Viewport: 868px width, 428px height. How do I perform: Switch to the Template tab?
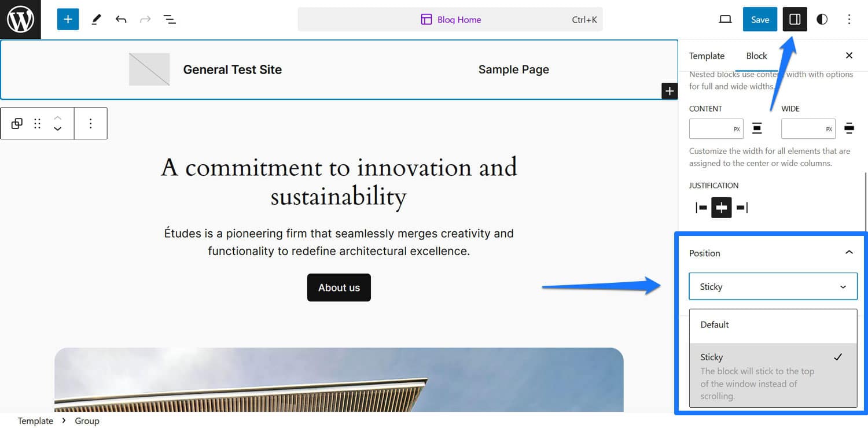707,56
